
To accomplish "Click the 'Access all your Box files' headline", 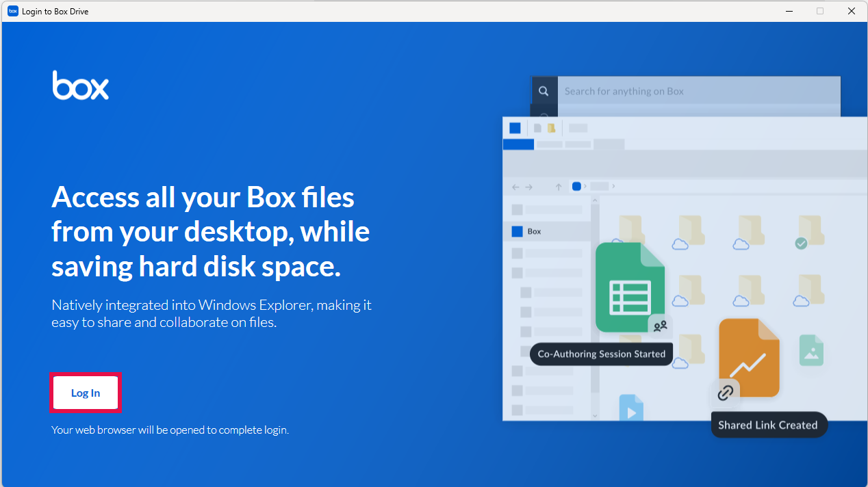I will point(211,232).
